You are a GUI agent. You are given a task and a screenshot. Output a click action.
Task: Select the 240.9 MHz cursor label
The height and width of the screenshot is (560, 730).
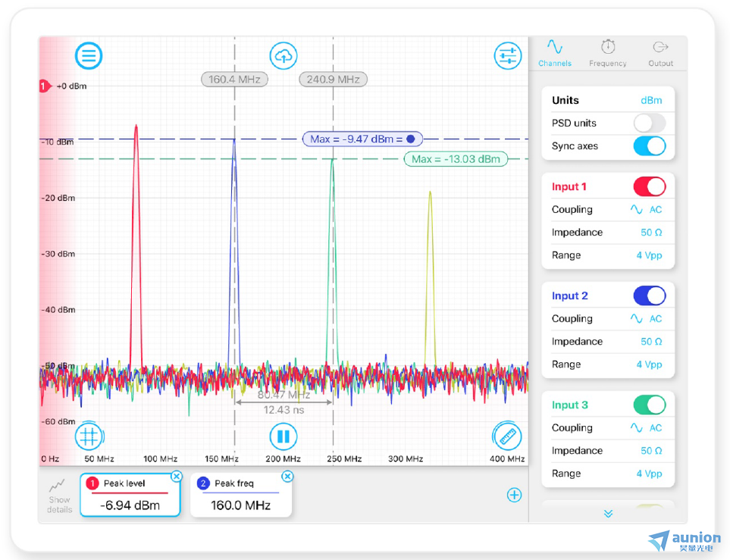pyautogui.click(x=333, y=79)
